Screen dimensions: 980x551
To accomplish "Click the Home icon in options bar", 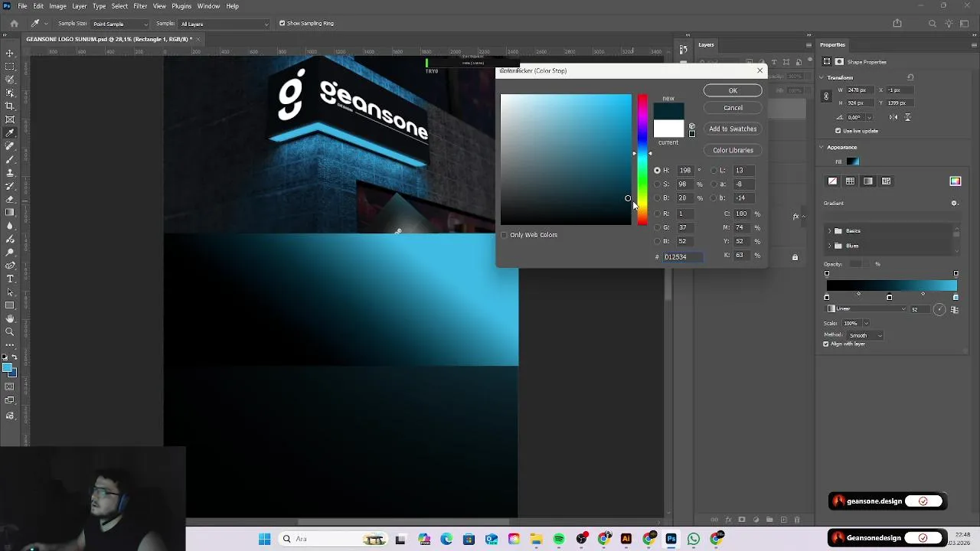I will coord(14,24).
